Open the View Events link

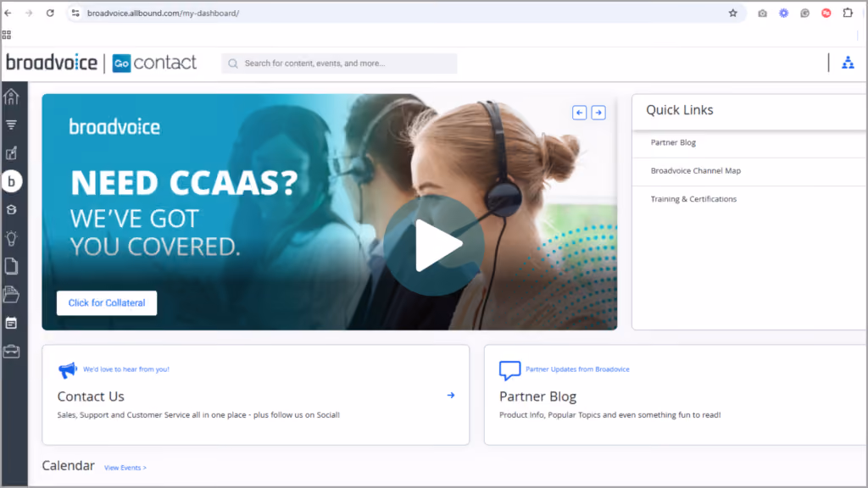pos(125,468)
